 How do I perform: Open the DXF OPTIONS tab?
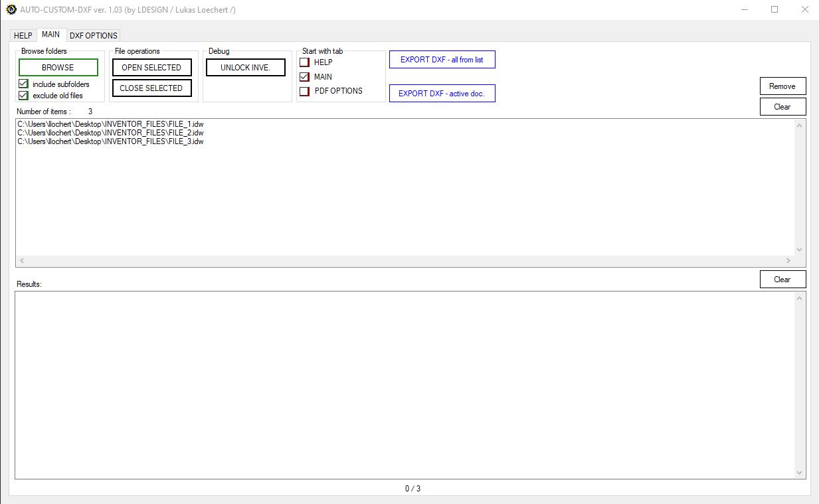(x=94, y=35)
